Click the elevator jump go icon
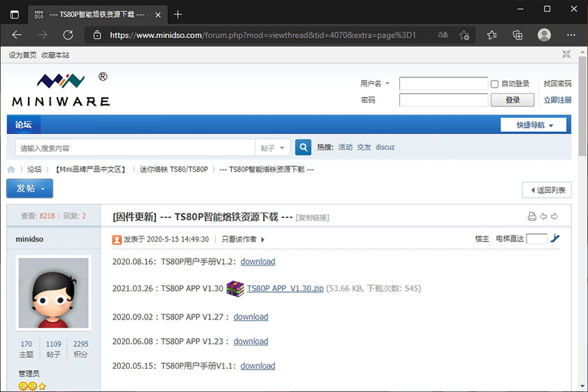588x392 pixels. click(x=555, y=238)
